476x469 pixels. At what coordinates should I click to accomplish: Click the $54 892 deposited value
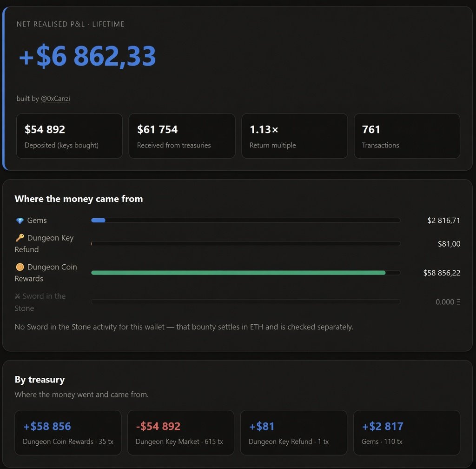click(45, 129)
